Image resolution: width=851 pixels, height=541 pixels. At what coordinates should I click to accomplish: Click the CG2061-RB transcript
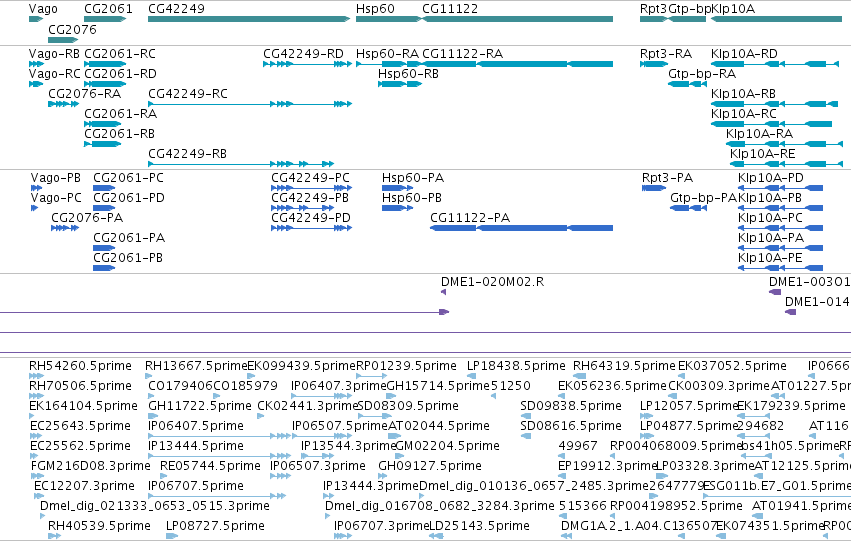coord(103,144)
